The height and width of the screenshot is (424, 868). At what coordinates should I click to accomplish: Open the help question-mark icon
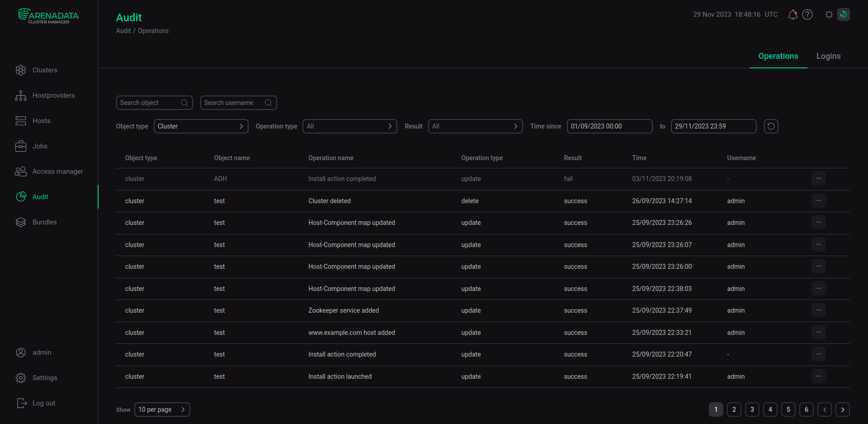[x=807, y=14]
